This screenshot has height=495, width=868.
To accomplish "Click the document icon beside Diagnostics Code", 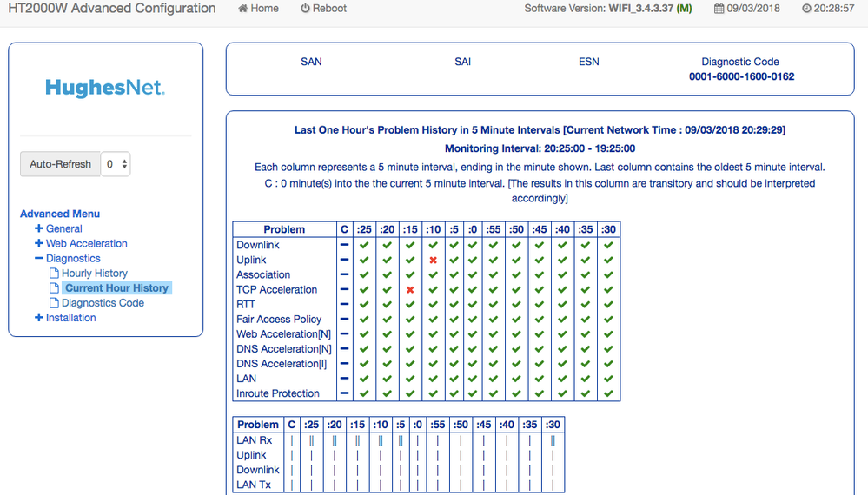I will (x=54, y=303).
